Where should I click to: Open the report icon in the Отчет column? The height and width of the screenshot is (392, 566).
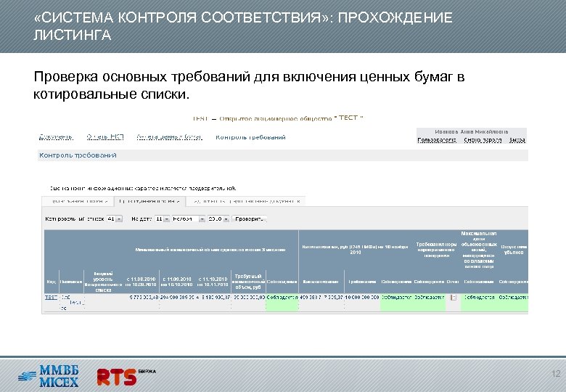[454, 298]
